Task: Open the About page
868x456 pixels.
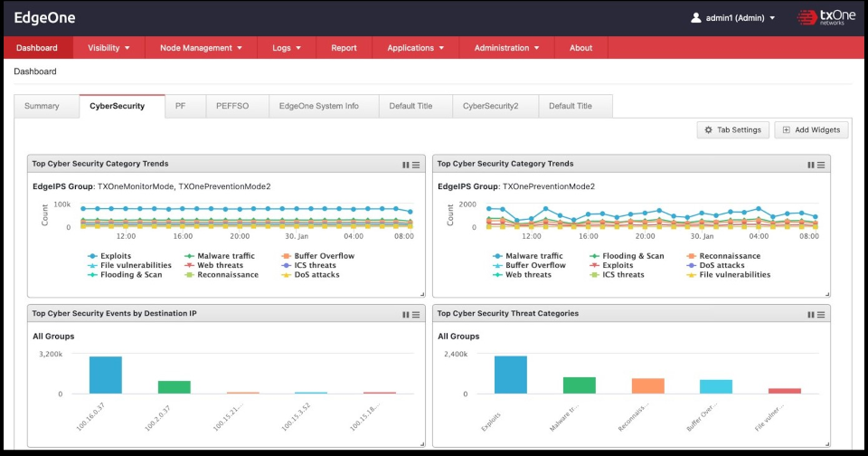Action: (580, 48)
